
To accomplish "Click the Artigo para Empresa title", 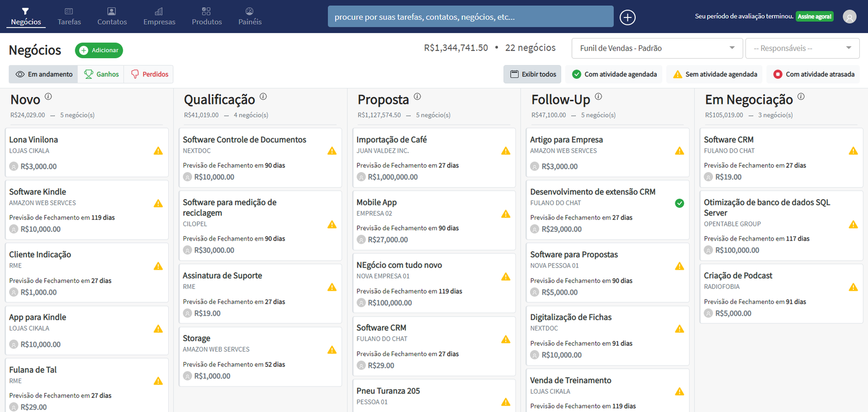I will 566,140.
